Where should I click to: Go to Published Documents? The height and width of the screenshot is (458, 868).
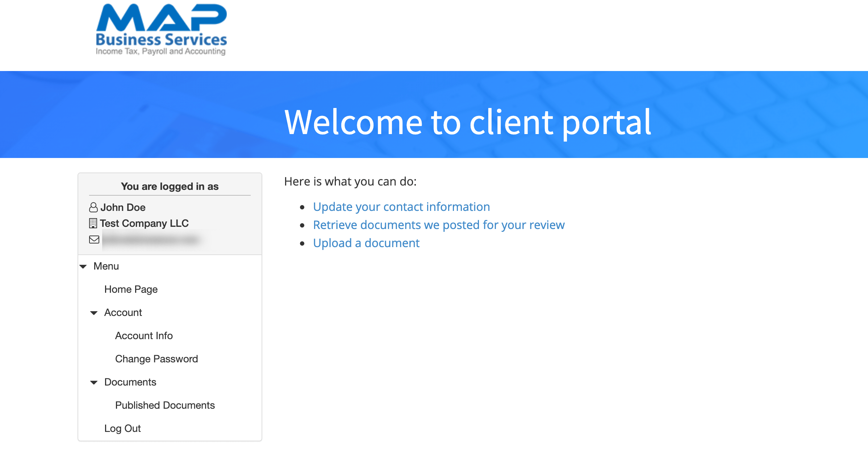click(x=165, y=405)
